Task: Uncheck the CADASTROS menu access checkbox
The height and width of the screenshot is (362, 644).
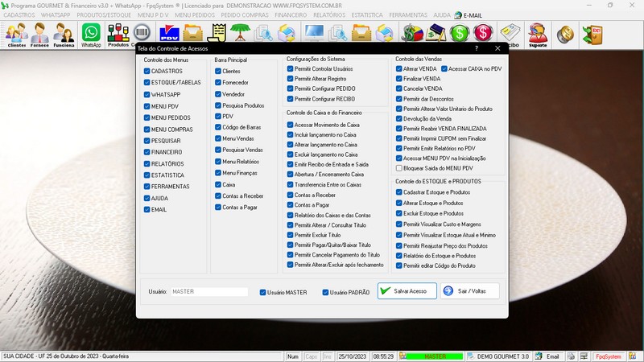Action: click(x=147, y=71)
